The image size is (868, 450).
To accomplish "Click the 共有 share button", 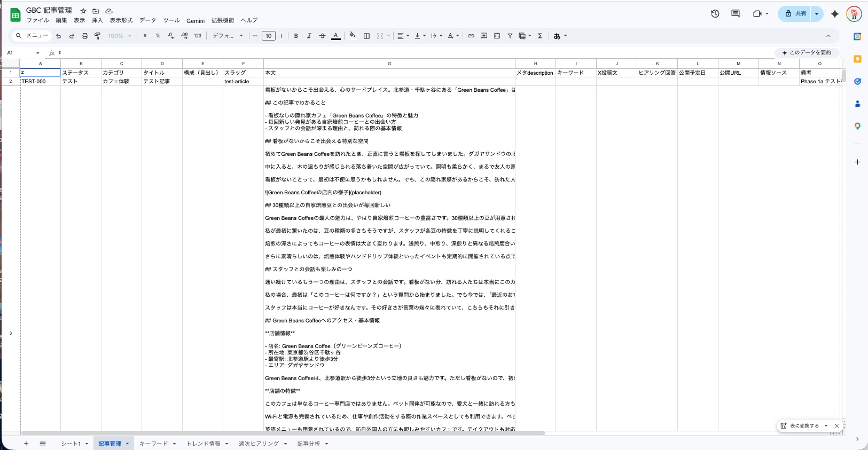I will [795, 14].
